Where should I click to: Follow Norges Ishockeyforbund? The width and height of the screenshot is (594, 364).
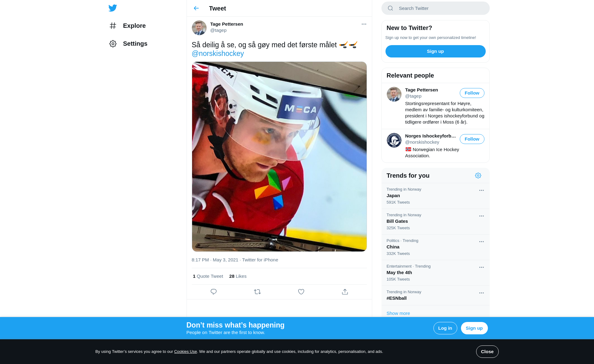click(x=472, y=139)
